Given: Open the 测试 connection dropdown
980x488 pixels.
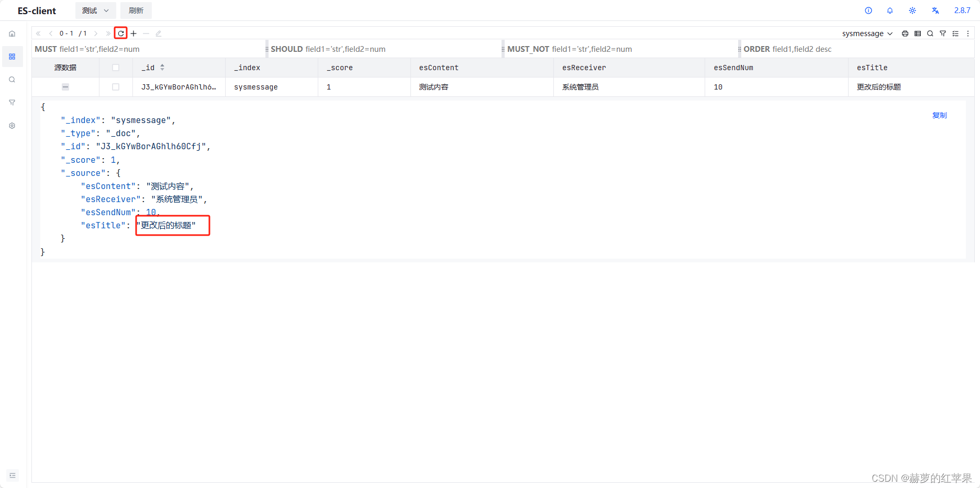Looking at the screenshot, I should pos(95,10).
